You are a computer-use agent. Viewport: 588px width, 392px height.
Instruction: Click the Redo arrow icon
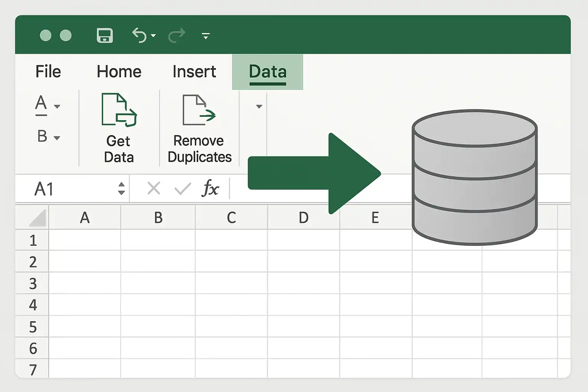tap(176, 36)
